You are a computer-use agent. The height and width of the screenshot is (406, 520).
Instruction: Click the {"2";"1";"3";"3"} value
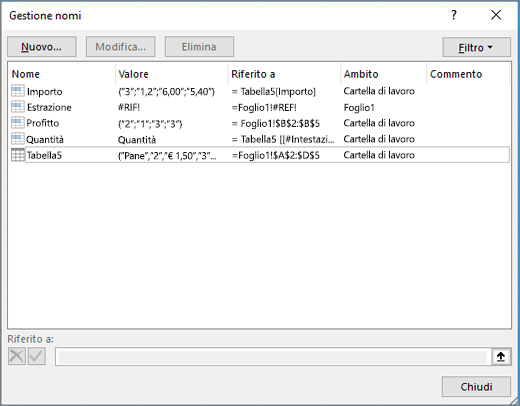pyautogui.click(x=150, y=124)
